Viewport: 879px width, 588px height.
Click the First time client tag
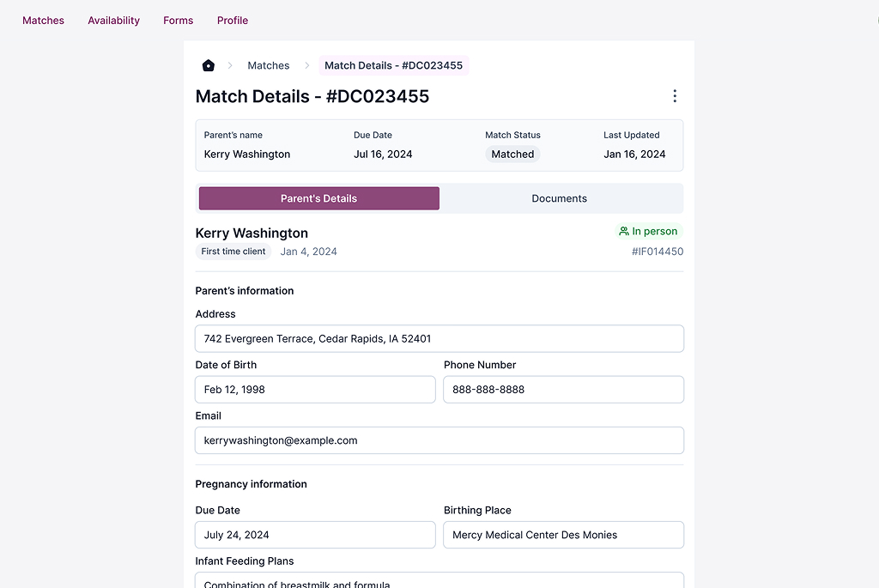(233, 252)
